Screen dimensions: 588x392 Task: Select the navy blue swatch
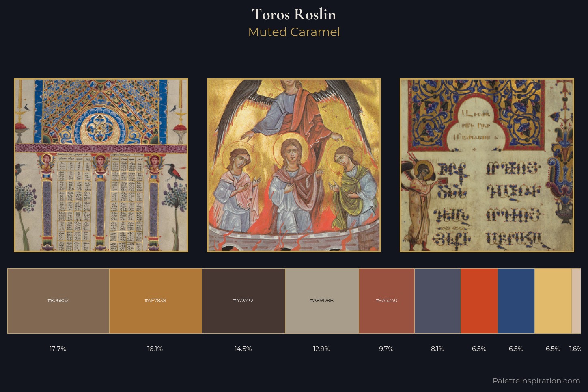[x=516, y=301]
